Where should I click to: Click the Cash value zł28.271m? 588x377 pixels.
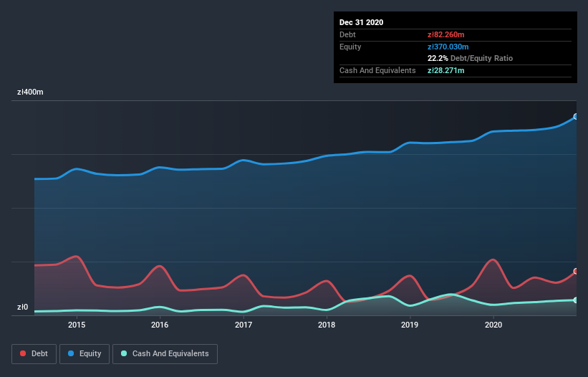click(446, 70)
